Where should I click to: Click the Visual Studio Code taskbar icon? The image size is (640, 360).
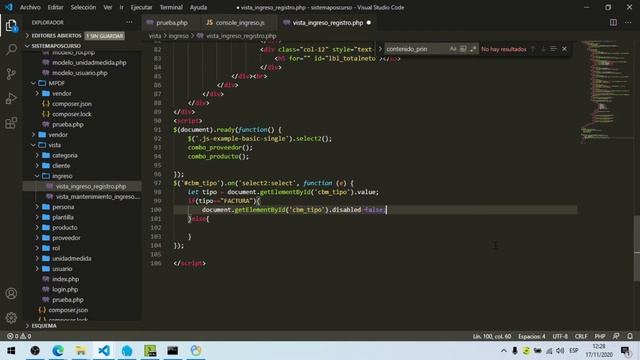[104, 351]
